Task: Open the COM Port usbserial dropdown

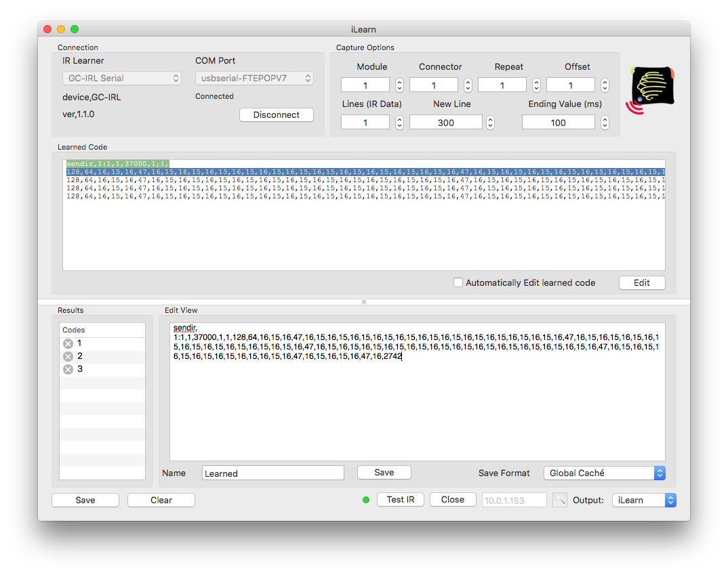Action: click(x=254, y=79)
